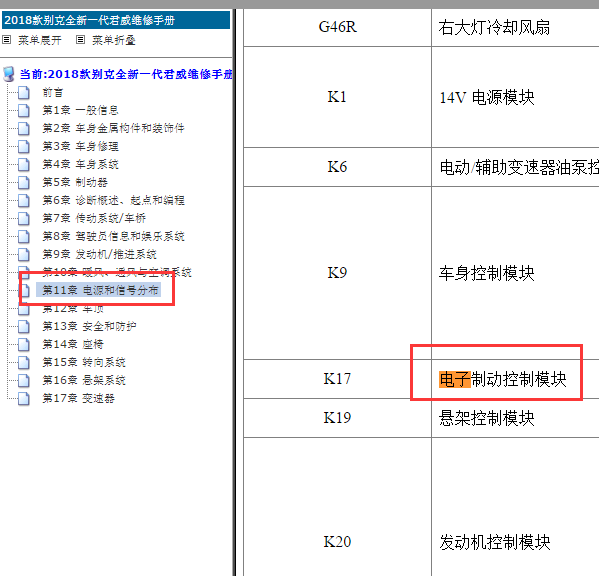Click the 右大灯冷却风扇 cell

pos(515,28)
